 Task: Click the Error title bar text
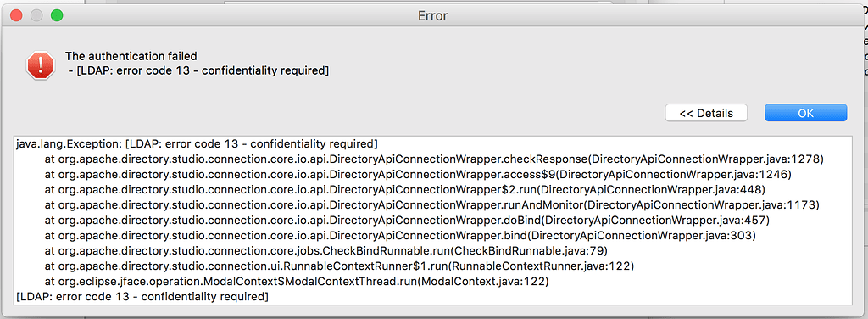point(433,16)
